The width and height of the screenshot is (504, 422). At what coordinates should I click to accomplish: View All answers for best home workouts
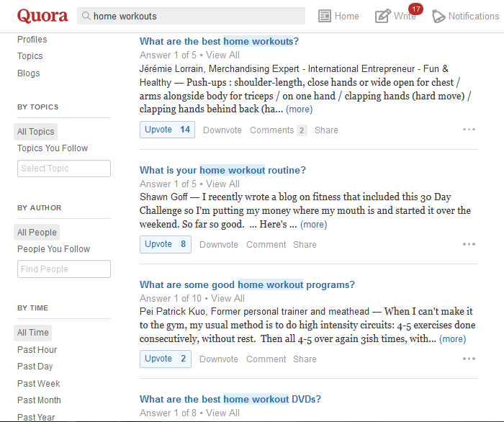pos(222,55)
